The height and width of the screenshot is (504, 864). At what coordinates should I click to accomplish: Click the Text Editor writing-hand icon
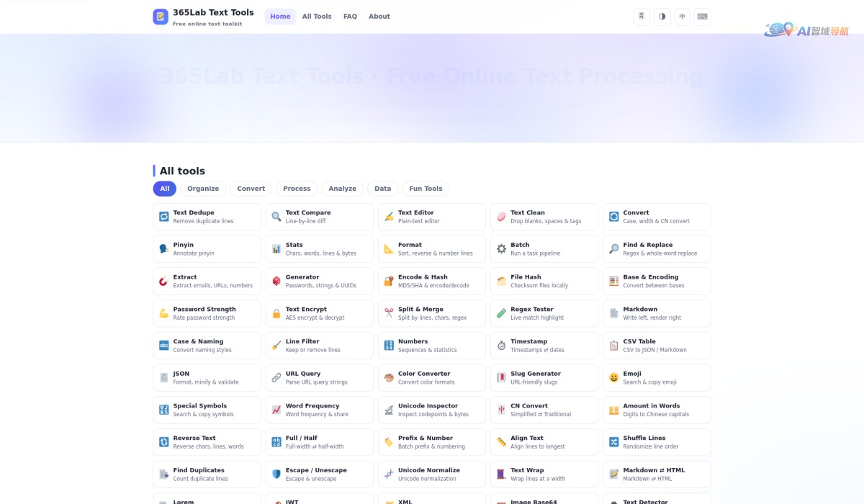tap(389, 217)
